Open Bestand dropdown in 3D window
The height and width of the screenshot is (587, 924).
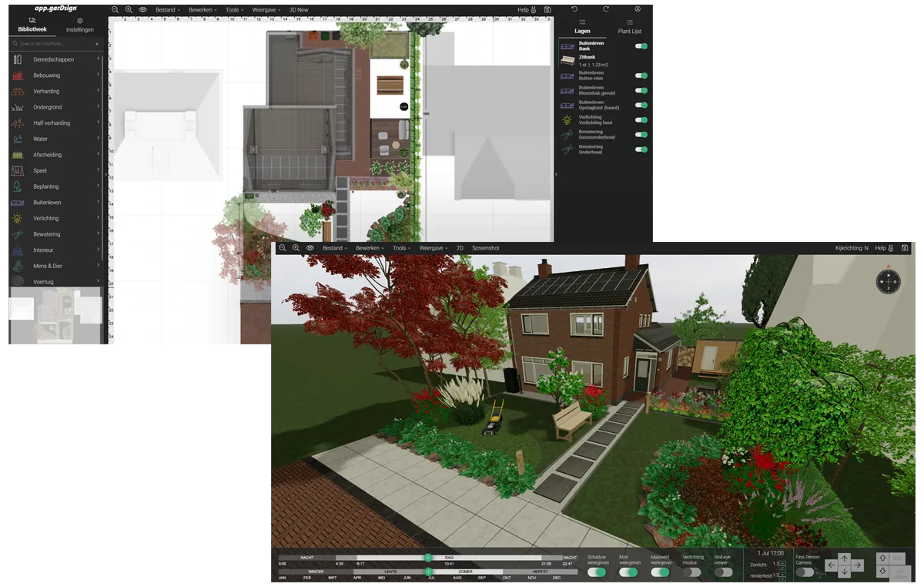point(335,248)
